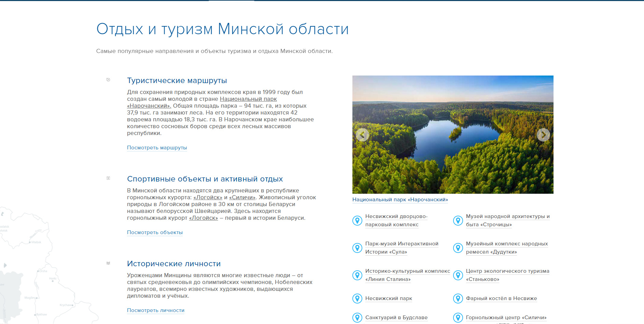
Task: Click map pin icon next to Санктуарий в Будславе
Action: point(357,318)
